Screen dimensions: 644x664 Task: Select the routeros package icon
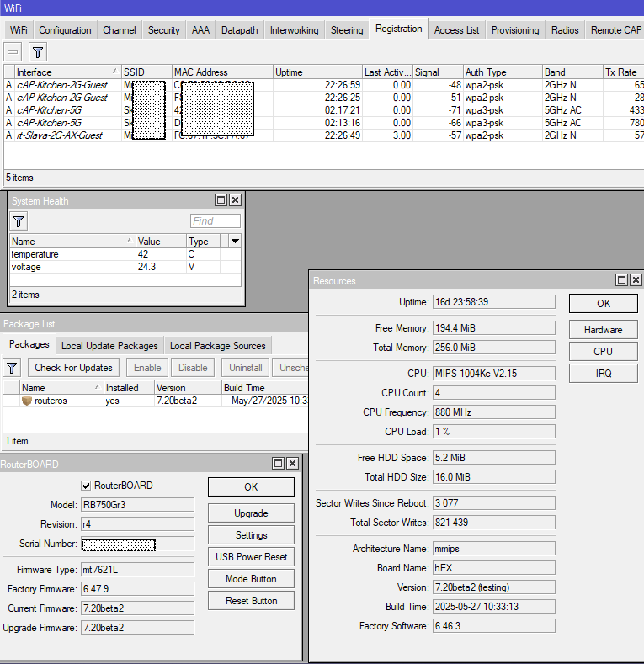click(x=27, y=401)
